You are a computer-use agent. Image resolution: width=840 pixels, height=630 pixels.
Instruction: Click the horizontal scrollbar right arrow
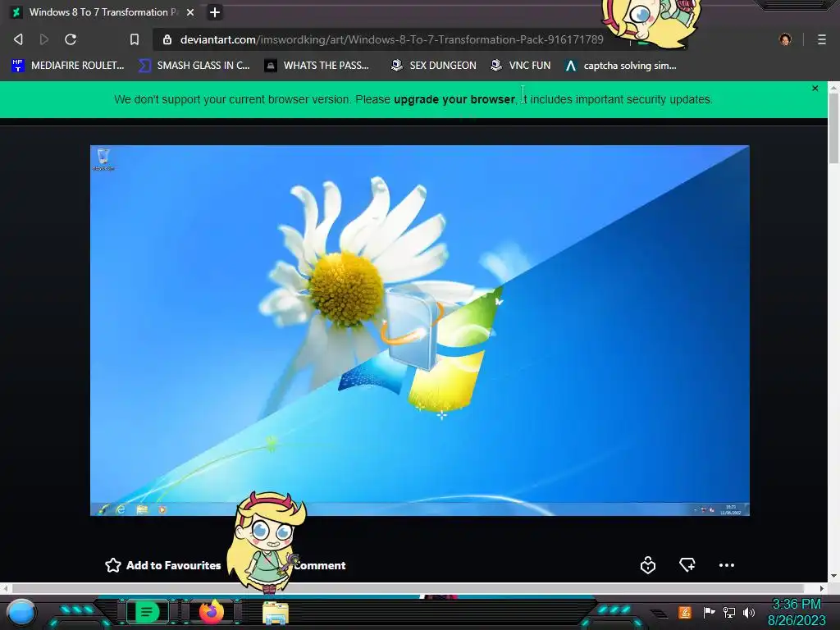pos(822,588)
